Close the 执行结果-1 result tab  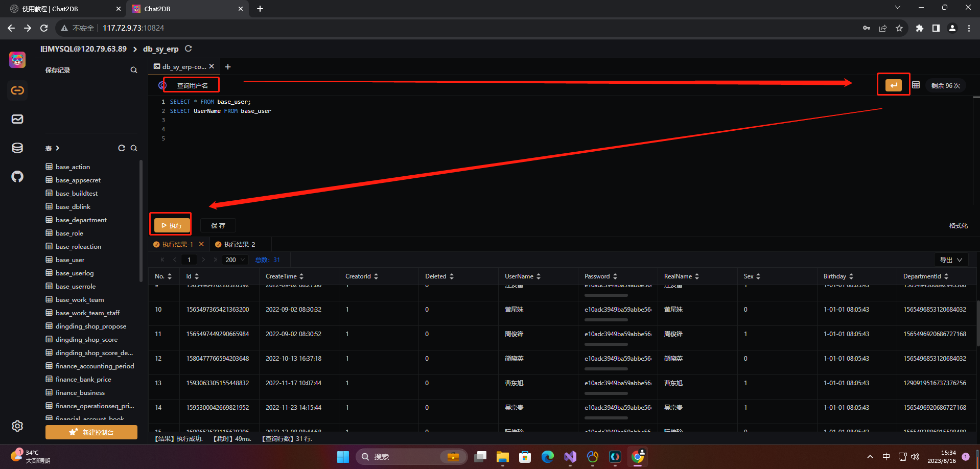tap(201, 244)
